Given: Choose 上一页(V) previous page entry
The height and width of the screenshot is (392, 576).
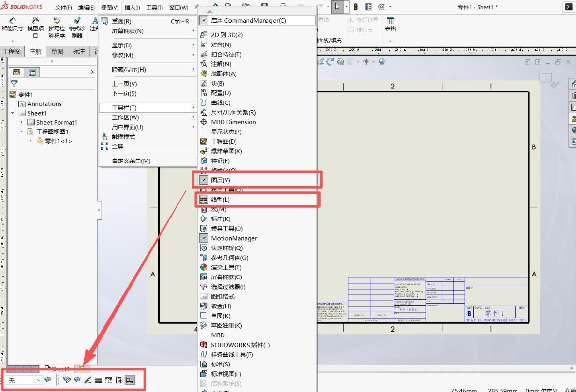Looking at the screenshot, I should pyautogui.click(x=148, y=84).
